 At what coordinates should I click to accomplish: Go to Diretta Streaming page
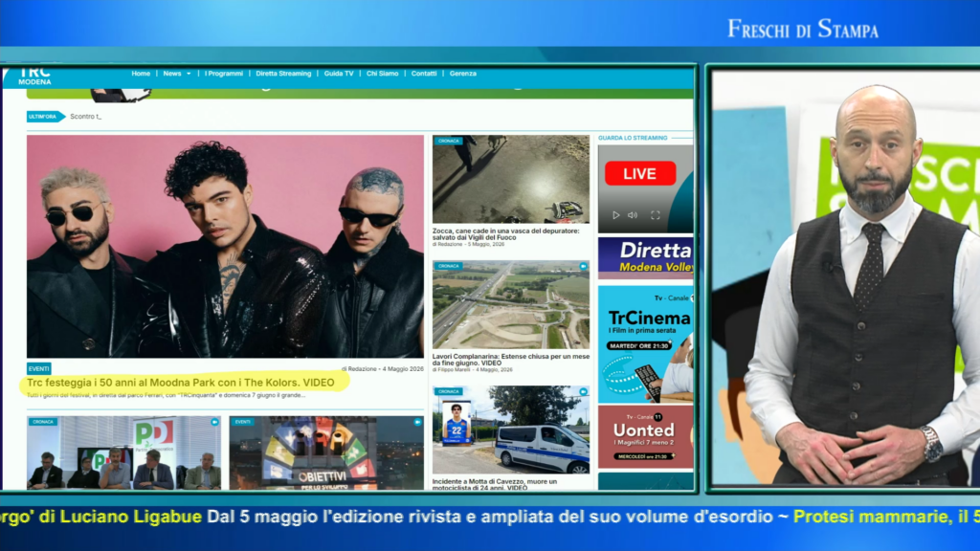[283, 74]
